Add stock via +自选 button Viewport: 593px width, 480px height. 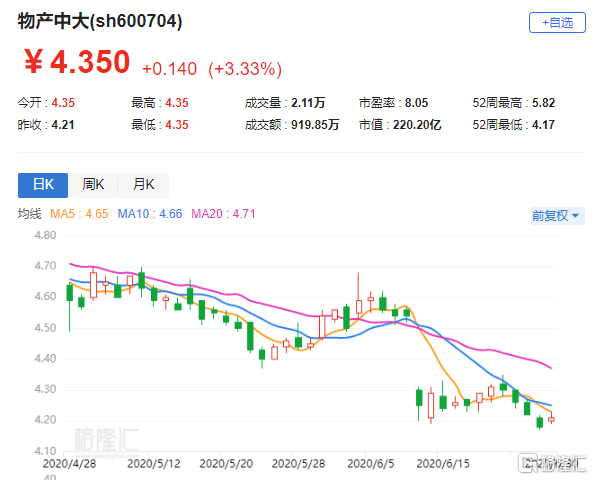coord(557,23)
